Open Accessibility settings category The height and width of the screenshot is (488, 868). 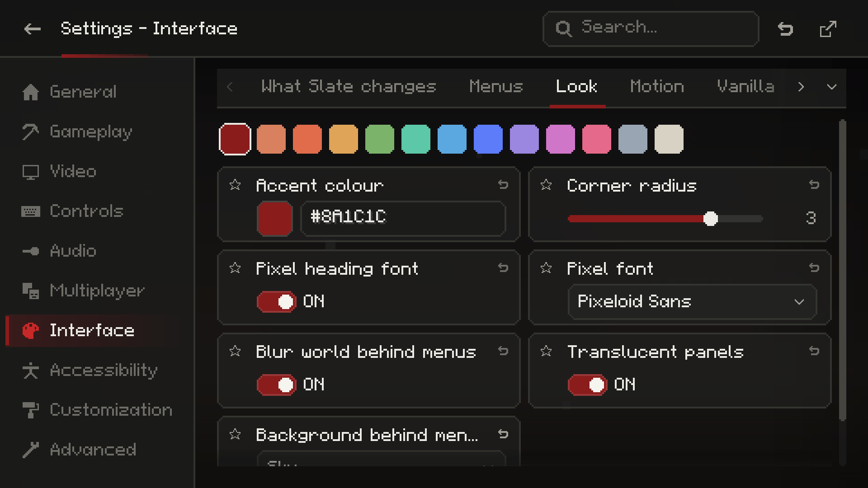[97, 370]
